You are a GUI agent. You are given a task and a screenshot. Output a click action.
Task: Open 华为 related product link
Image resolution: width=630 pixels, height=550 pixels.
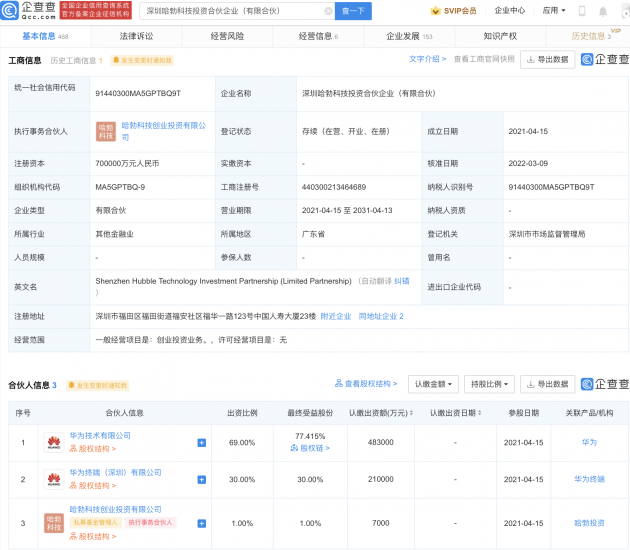pos(589,442)
